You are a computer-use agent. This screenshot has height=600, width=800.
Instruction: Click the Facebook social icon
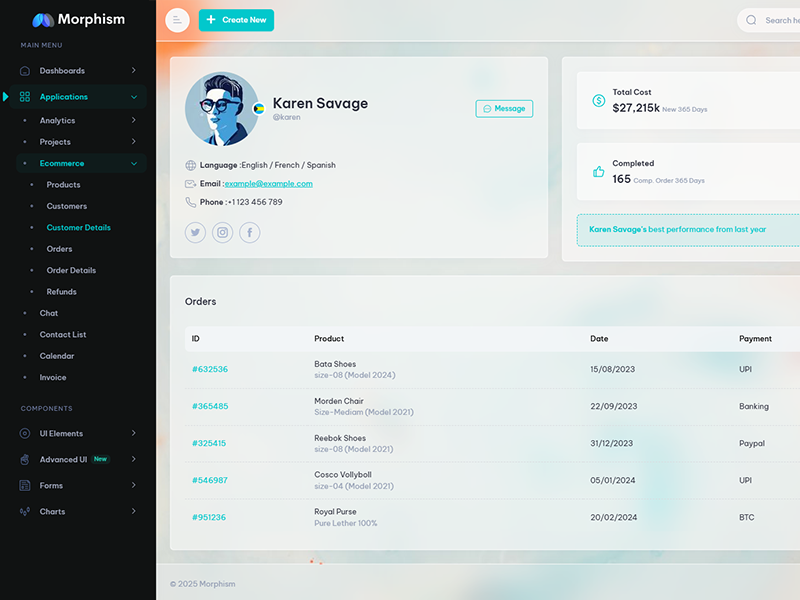pos(249,233)
